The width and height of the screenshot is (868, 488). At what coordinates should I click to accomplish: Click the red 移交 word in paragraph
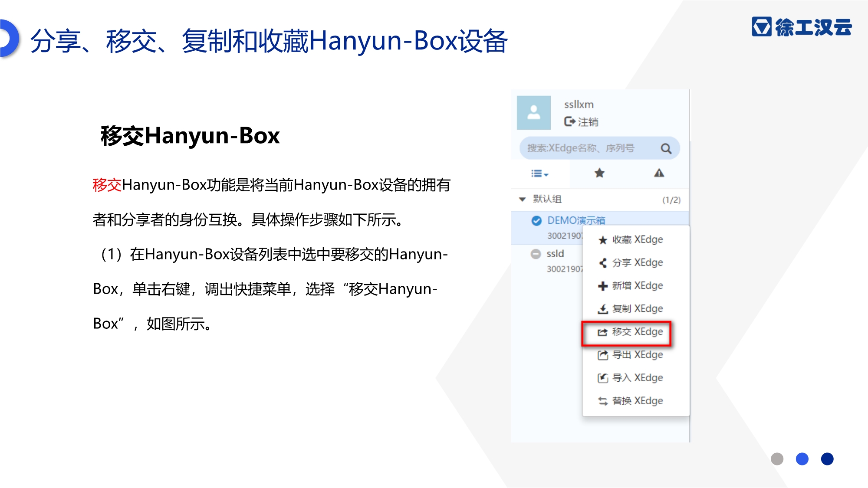(107, 185)
